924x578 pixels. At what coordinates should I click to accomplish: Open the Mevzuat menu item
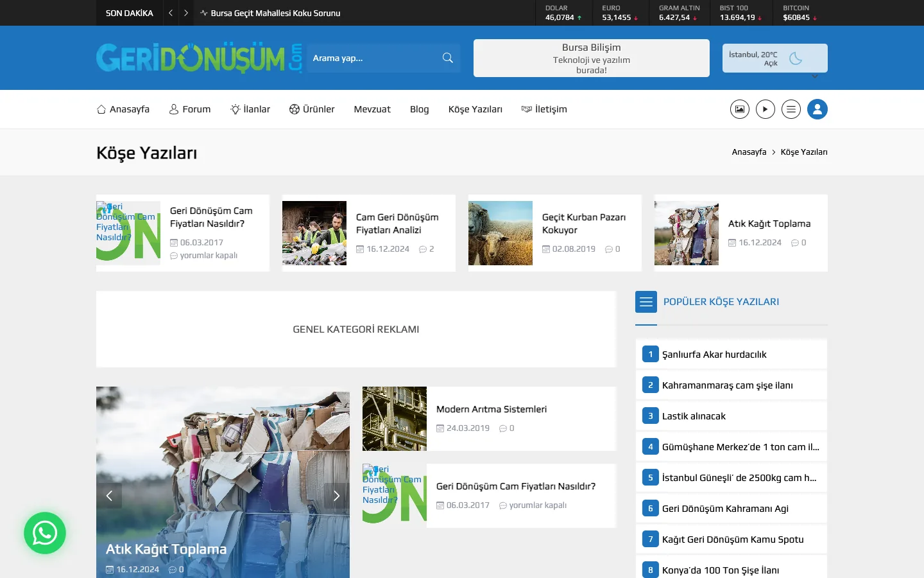(372, 109)
